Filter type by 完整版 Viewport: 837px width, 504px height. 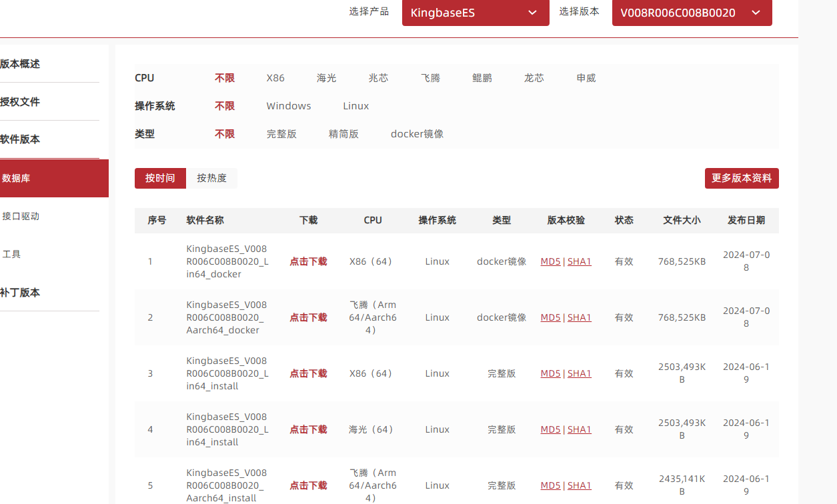(x=281, y=134)
